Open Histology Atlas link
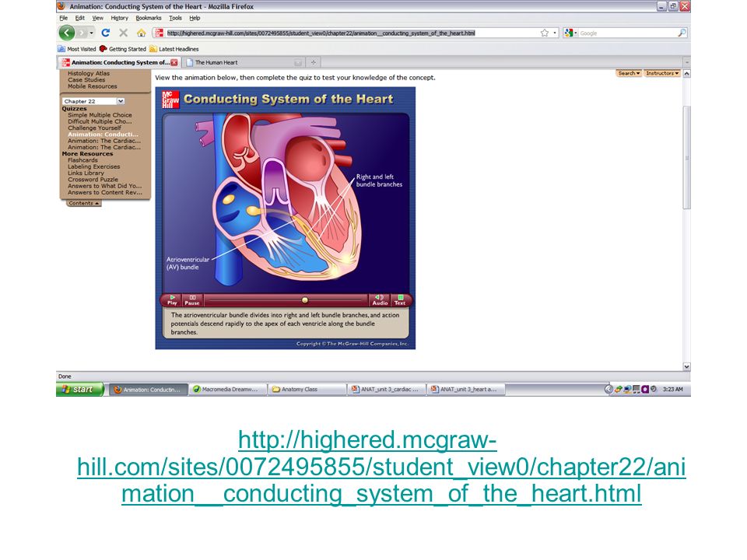 [89, 73]
